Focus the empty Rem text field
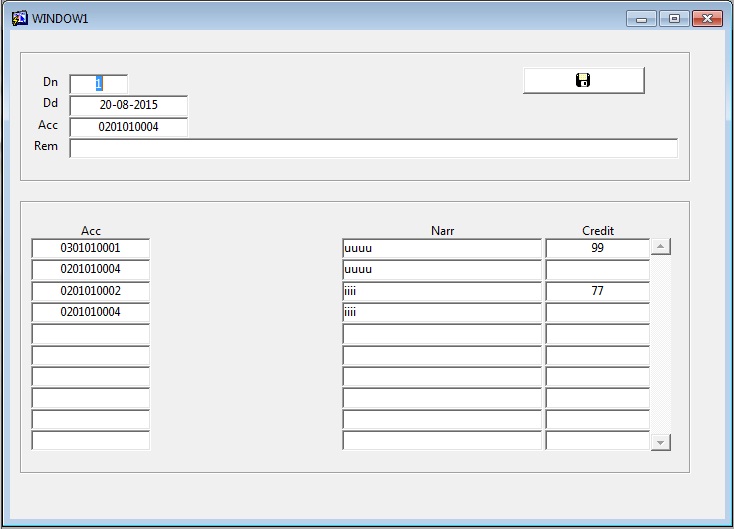 click(373, 148)
